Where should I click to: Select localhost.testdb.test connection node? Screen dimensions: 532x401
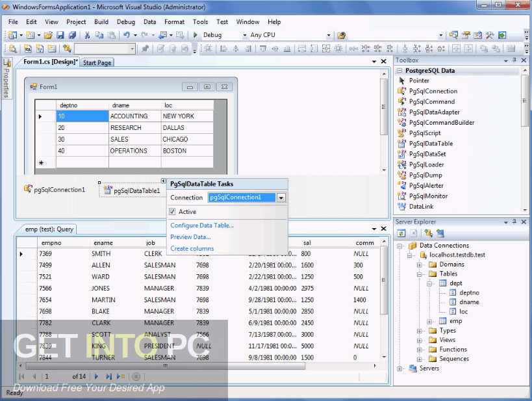pos(457,255)
